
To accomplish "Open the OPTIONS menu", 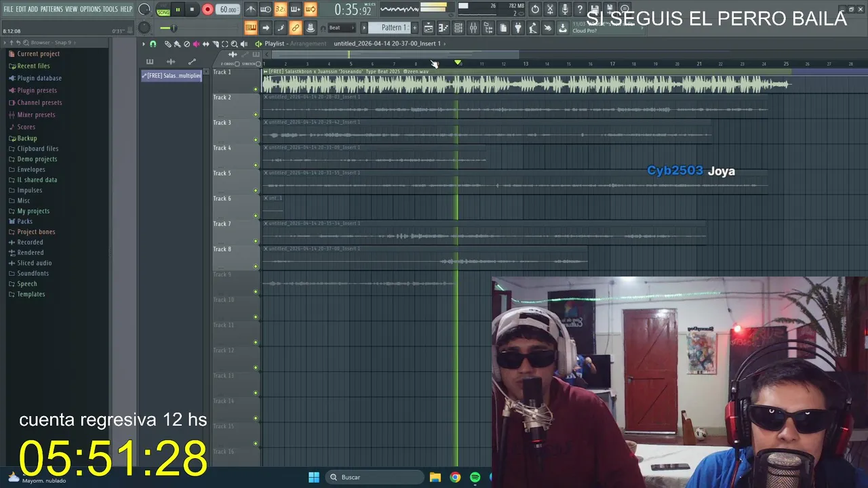I will 90,9.
